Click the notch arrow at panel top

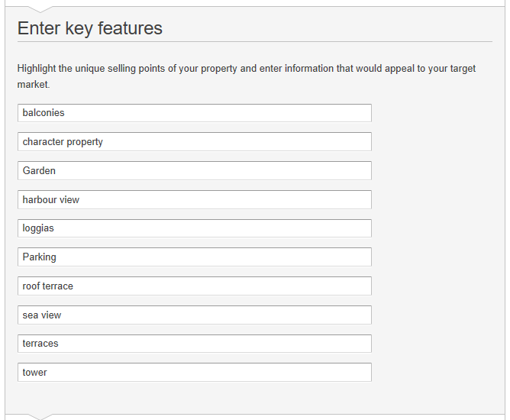[44, 8]
